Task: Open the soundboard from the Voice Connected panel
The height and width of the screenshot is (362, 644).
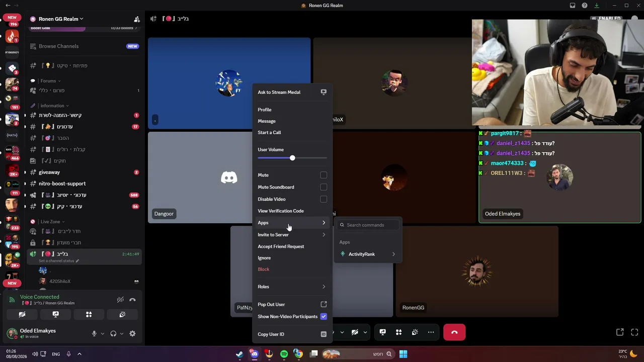Action: pos(122,314)
